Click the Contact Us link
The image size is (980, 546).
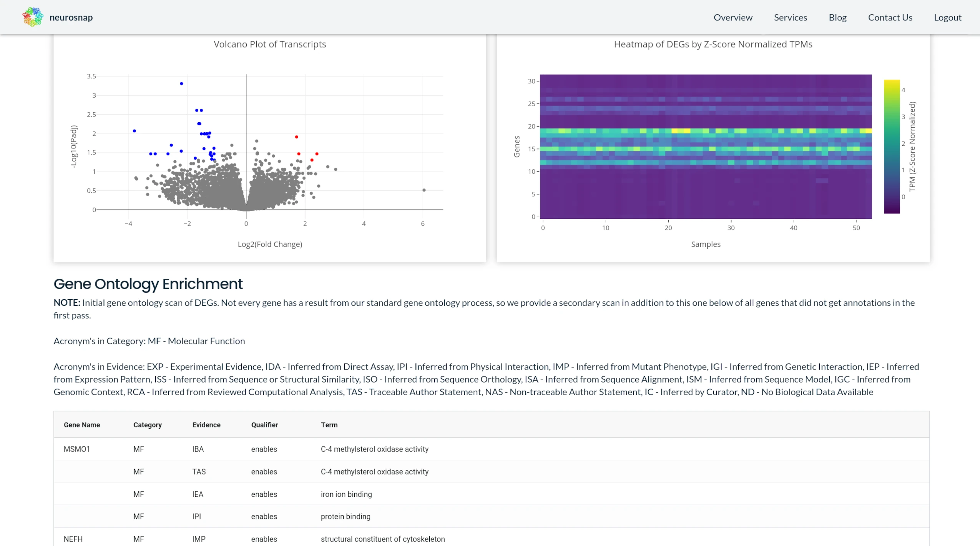coord(890,17)
